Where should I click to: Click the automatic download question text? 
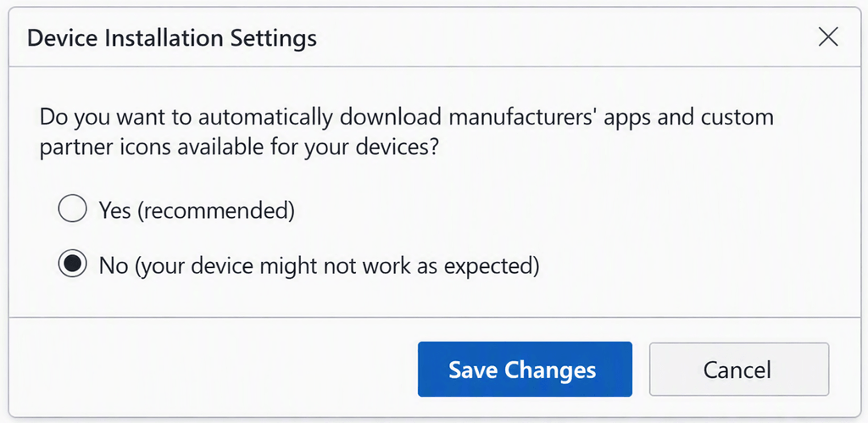[406, 132]
